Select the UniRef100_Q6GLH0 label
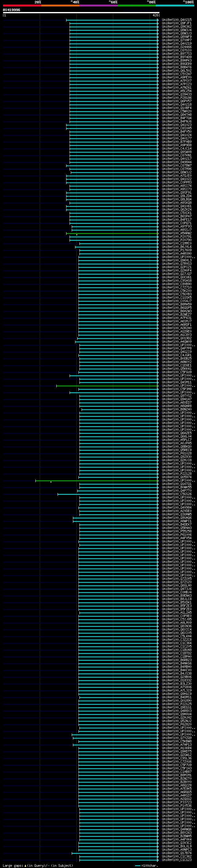 point(177,585)
